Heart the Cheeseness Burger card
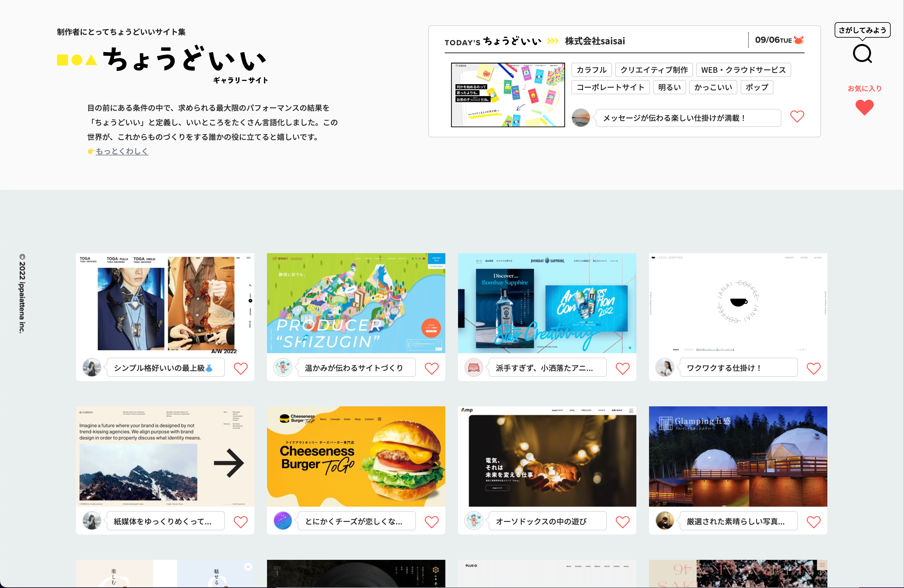 431,522
